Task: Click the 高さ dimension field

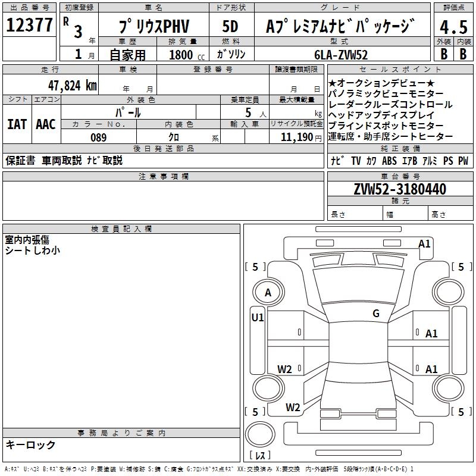Action: coord(450,213)
